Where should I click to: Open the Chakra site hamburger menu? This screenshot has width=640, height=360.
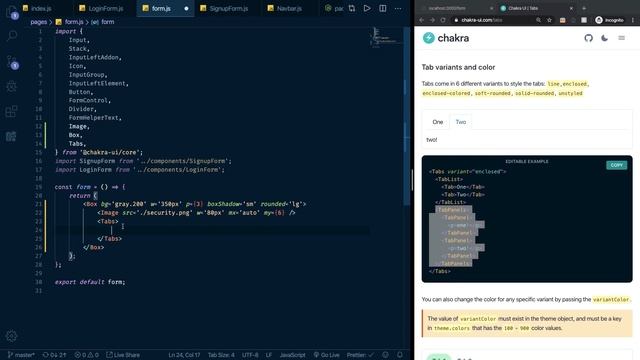click(x=621, y=38)
